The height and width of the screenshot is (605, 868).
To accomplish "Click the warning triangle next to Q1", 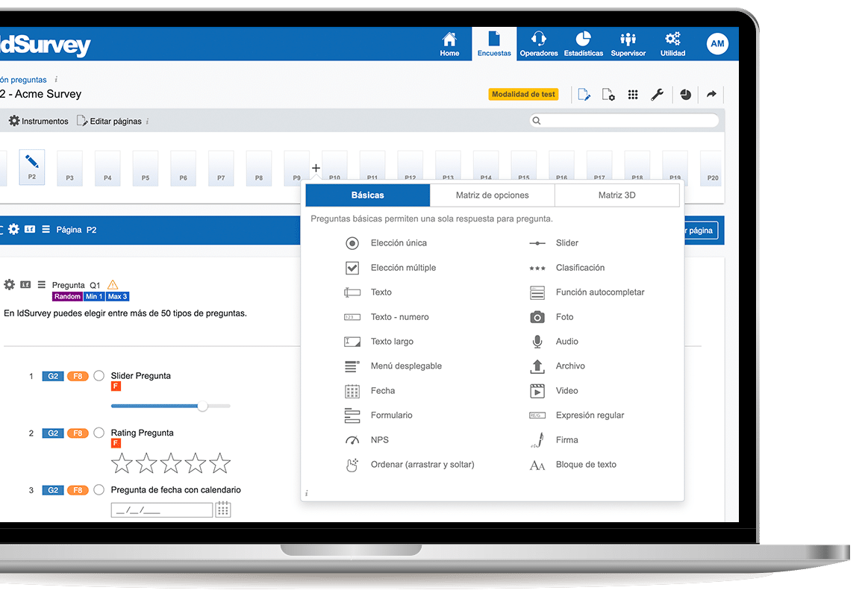I will (113, 284).
